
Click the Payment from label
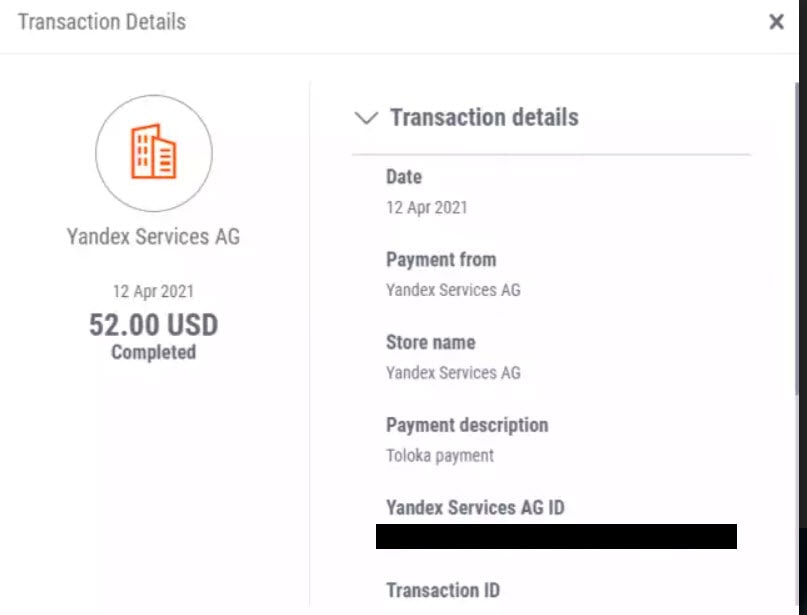(x=441, y=259)
